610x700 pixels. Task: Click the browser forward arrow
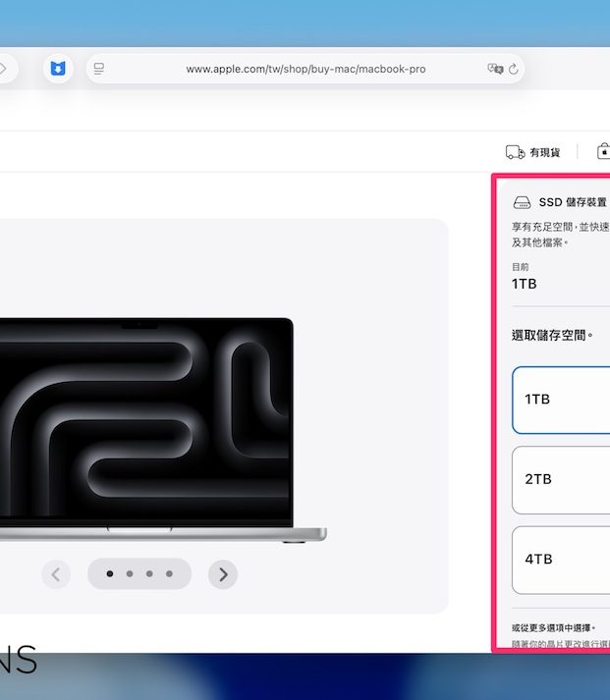point(4,69)
